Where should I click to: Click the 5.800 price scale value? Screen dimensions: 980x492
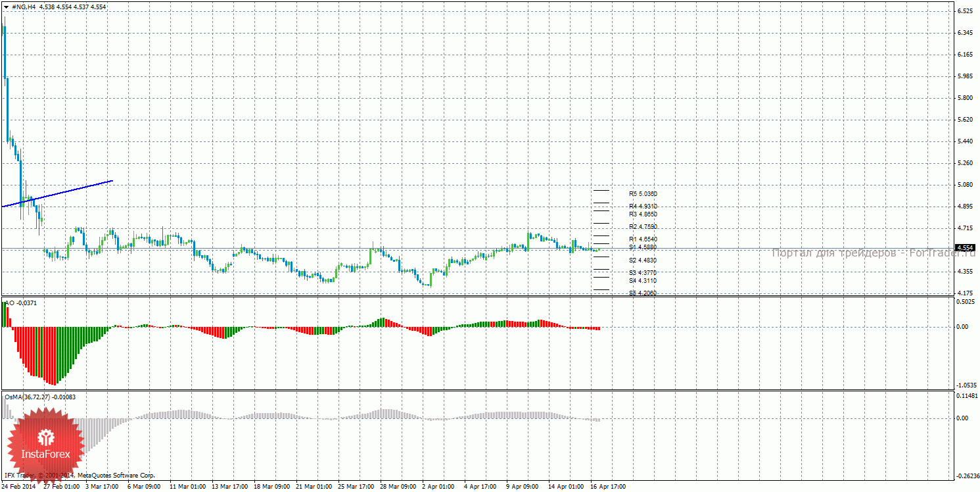pos(965,98)
